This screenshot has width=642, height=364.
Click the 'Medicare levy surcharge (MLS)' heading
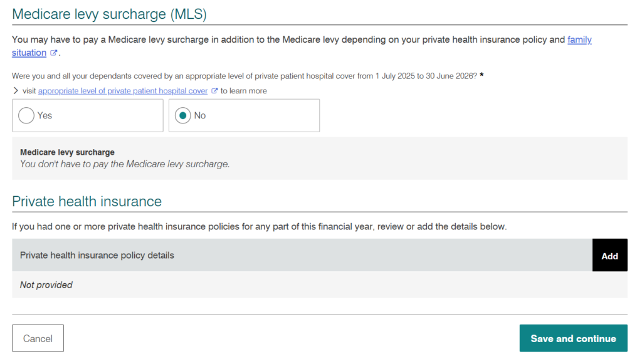(x=109, y=14)
